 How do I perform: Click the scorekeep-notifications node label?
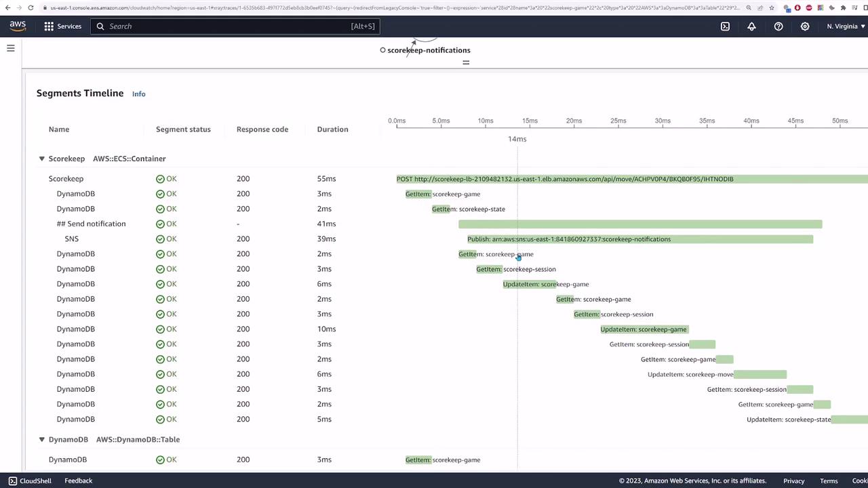coord(429,50)
